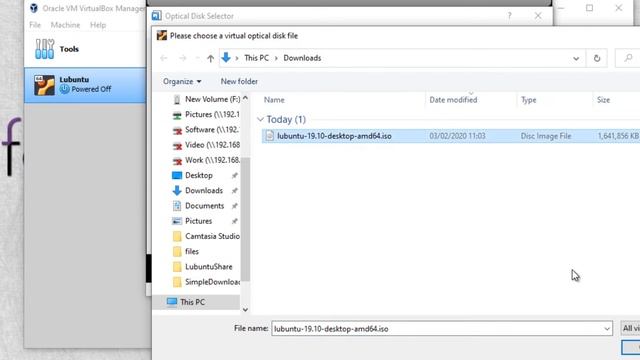
Task: Click the help question mark in Optical Disk Selector
Action: [509, 16]
